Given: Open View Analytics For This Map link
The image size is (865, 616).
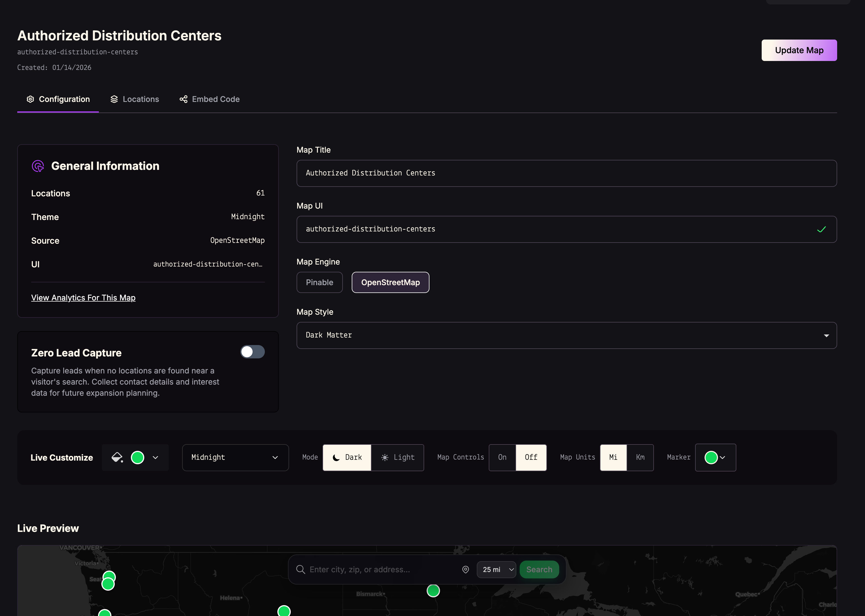Looking at the screenshot, I should pos(83,298).
